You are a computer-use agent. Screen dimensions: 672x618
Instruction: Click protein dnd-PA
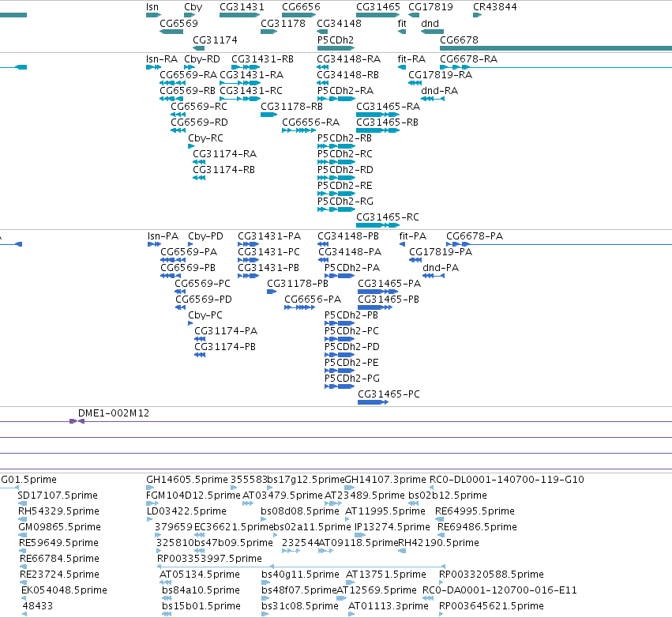[x=441, y=268]
